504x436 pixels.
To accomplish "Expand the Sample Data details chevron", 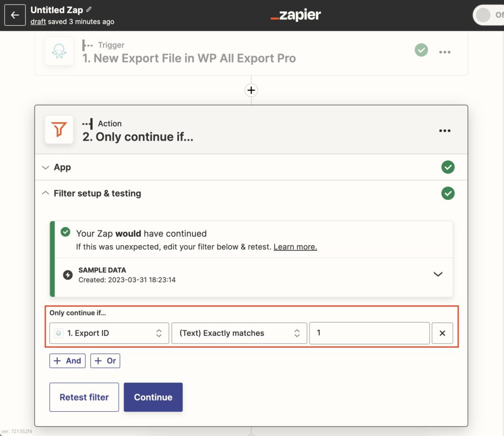I will pos(438,274).
